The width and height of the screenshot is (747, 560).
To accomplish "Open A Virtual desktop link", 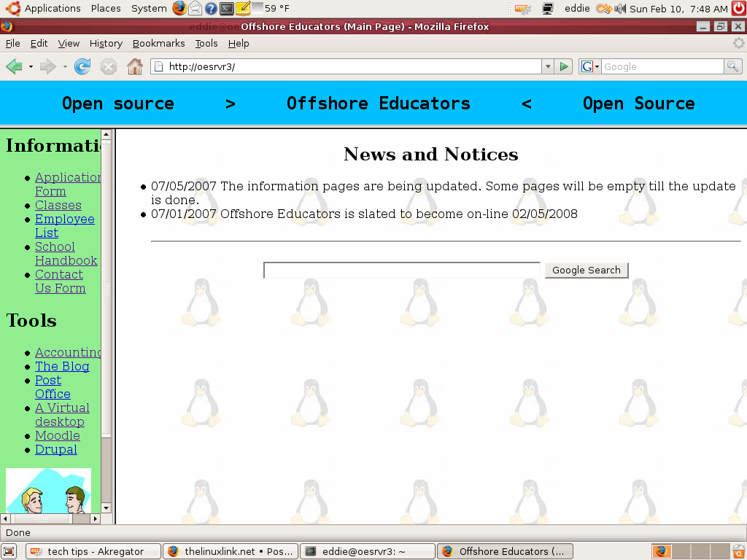I will 62,414.
